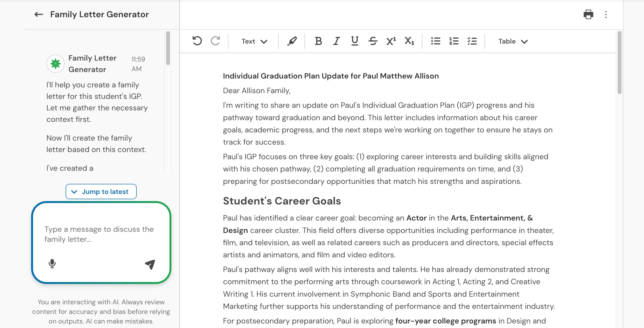This screenshot has width=644, height=328.
Task: Click the Family Letter Generator avatar icon
Action: pyautogui.click(x=56, y=64)
